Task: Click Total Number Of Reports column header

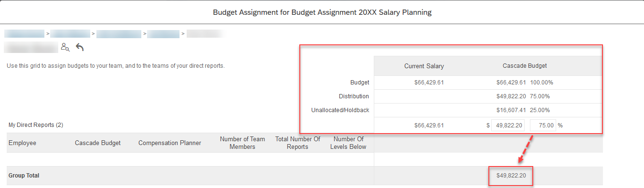Action: tap(298, 143)
